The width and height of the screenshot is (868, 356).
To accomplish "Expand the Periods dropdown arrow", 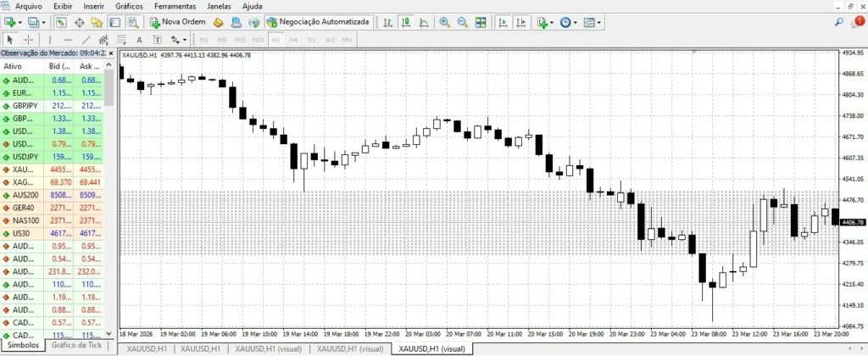I will pos(576,23).
